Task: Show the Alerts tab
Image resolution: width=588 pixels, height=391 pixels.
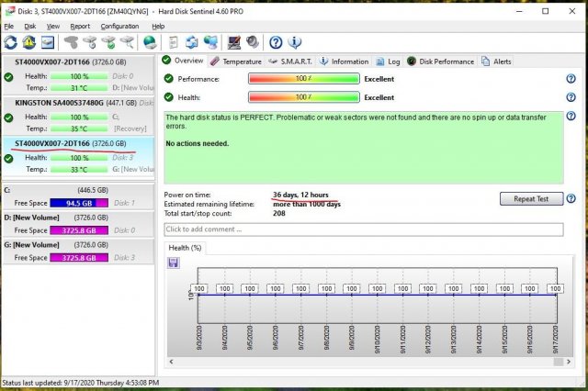Action: tap(496, 61)
